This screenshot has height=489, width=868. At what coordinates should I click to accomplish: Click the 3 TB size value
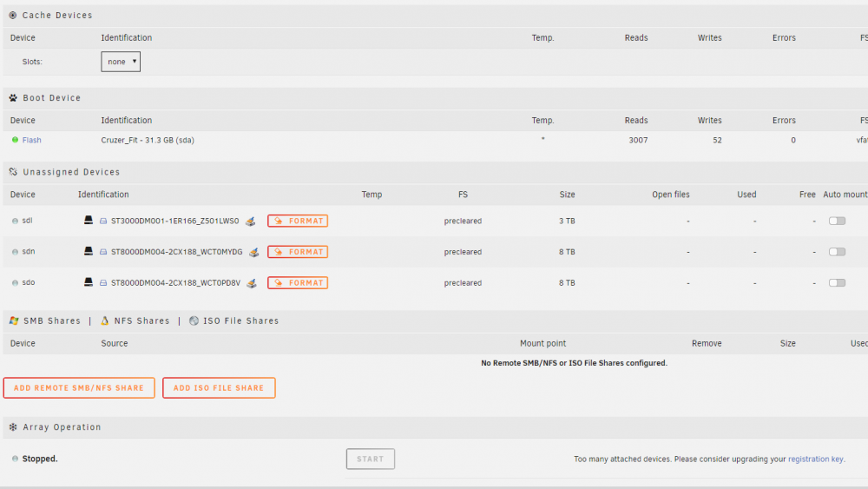(567, 221)
